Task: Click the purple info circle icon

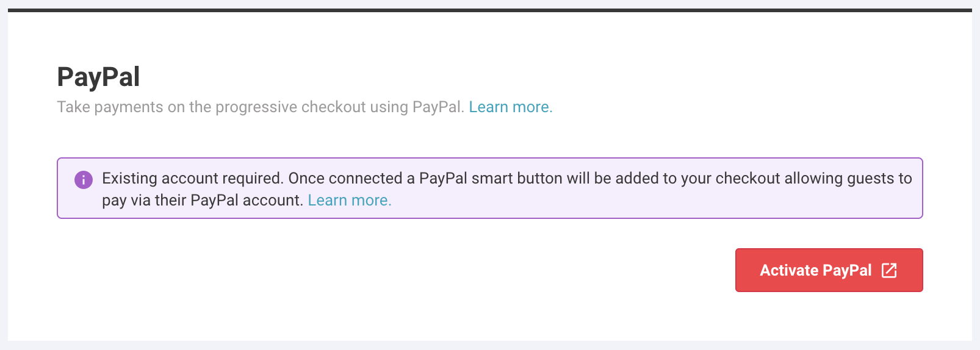Action: (84, 180)
